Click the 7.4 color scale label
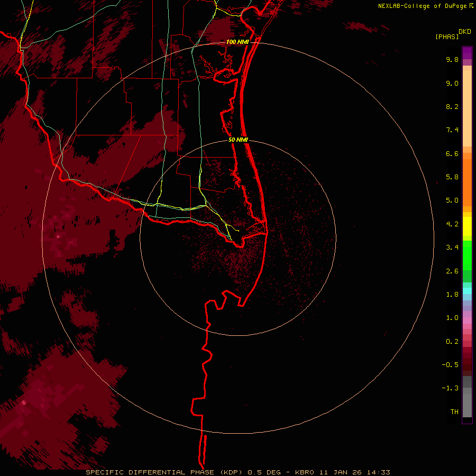This screenshot has height=476, width=476. tap(452, 130)
